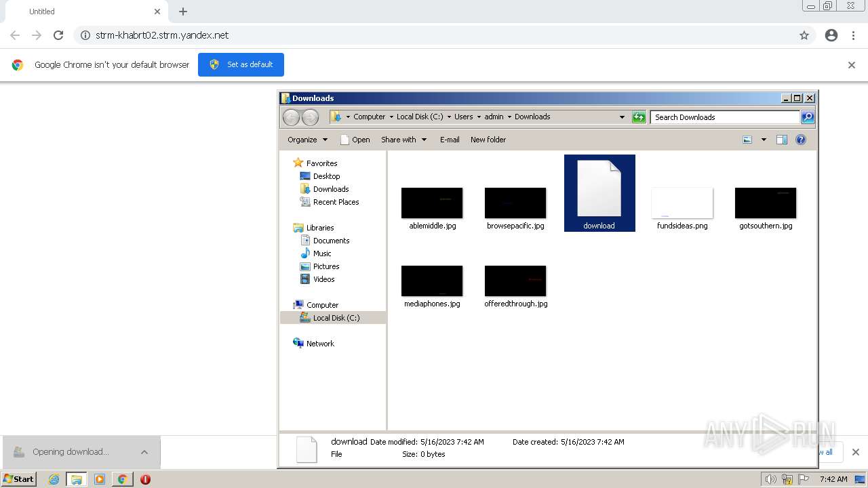This screenshot has height=488, width=868.
Task: Open the Videos library
Action: coord(323,279)
